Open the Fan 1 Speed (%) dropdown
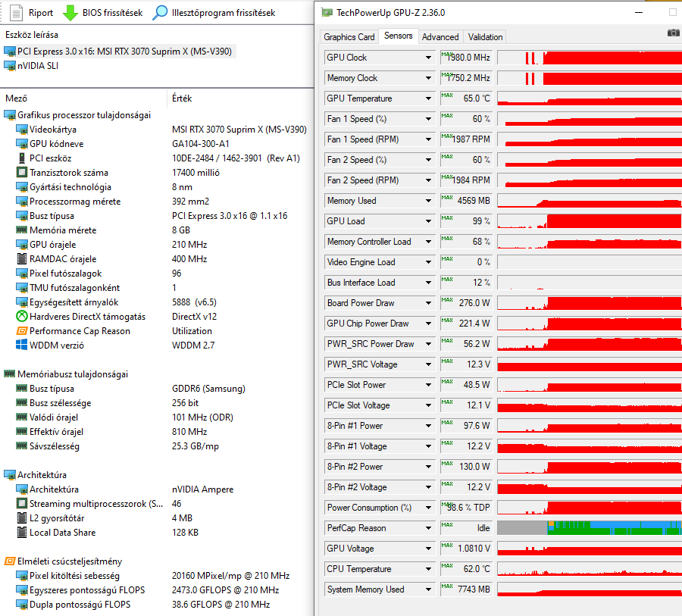This screenshot has width=682, height=616. click(x=428, y=119)
